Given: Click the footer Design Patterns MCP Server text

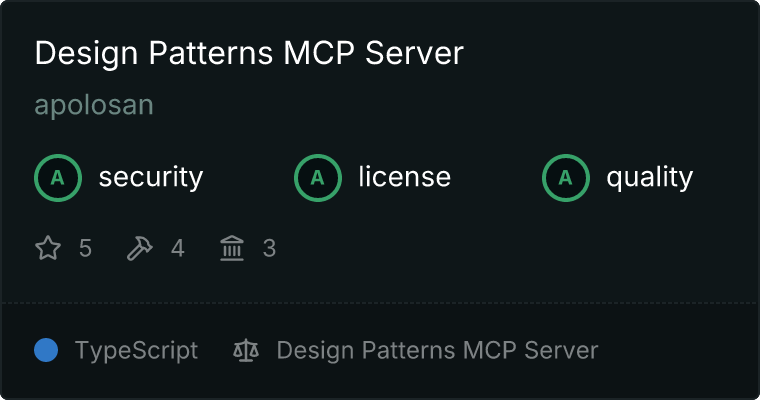Looking at the screenshot, I should [x=437, y=350].
